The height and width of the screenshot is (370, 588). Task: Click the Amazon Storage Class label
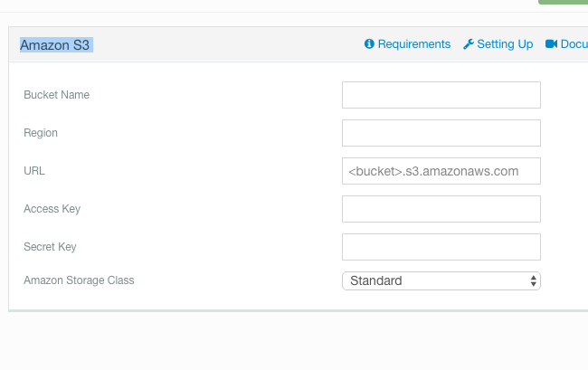[79, 280]
